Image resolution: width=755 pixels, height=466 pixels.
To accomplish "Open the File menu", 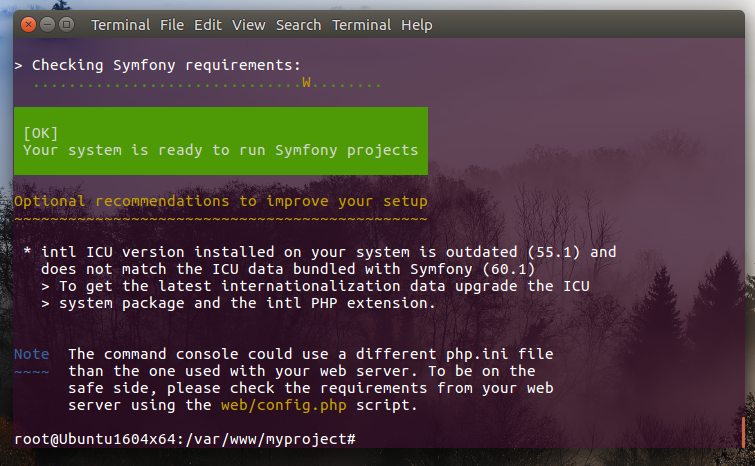I will tap(172, 25).
